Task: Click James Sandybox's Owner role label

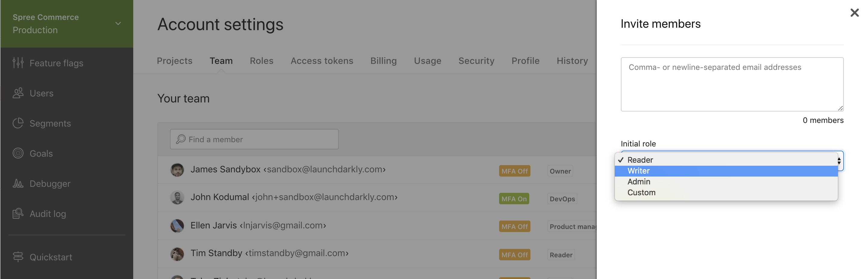Action: click(560, 171)
